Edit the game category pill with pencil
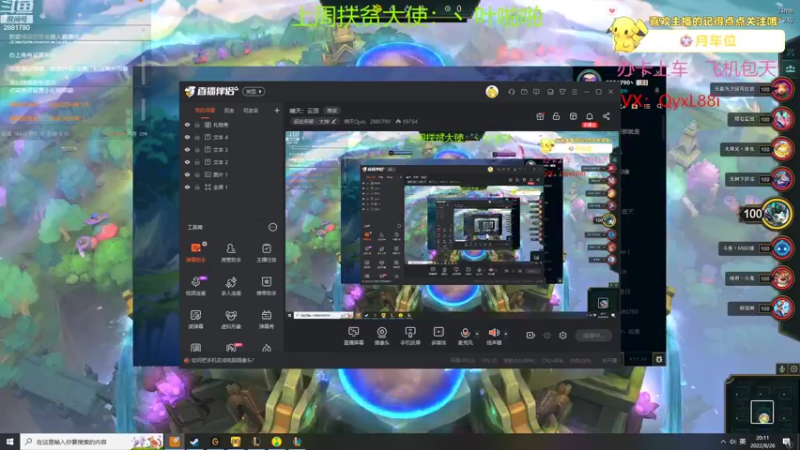This screenshot has height=450, width=800. pos(315,121)
